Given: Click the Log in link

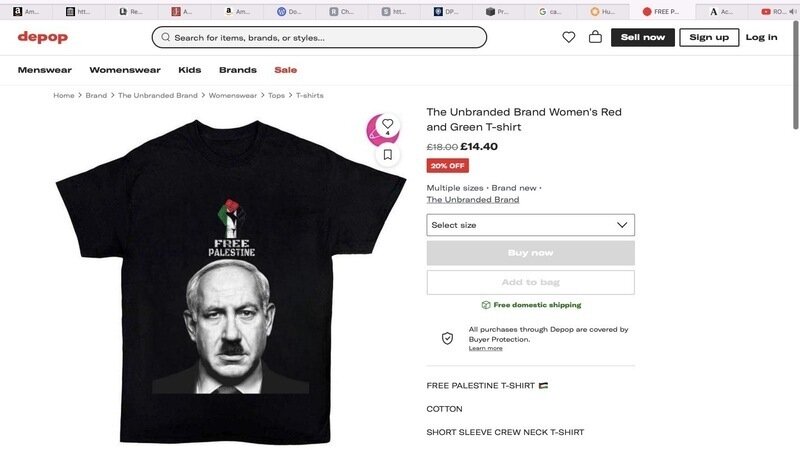Looking at the screenshot, I should pyautogui.click(x=761, y=37).
